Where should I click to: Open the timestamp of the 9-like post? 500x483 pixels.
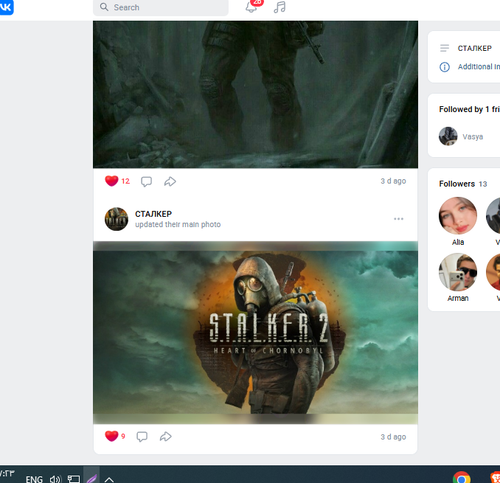[393, 437]
